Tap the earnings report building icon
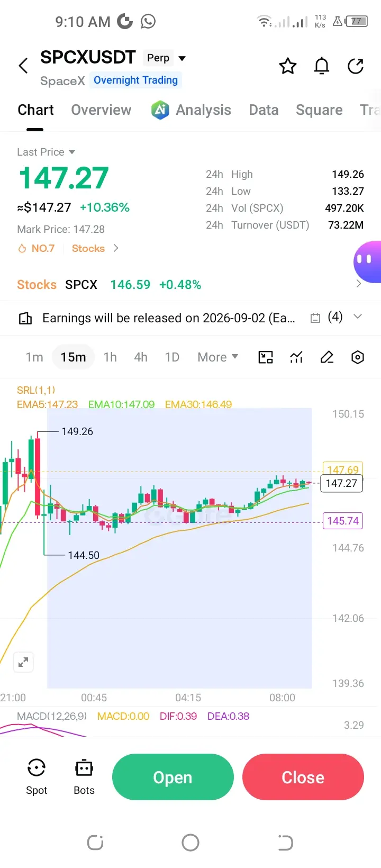The height and width of the screenshot is (868, 381). [25, 318]
